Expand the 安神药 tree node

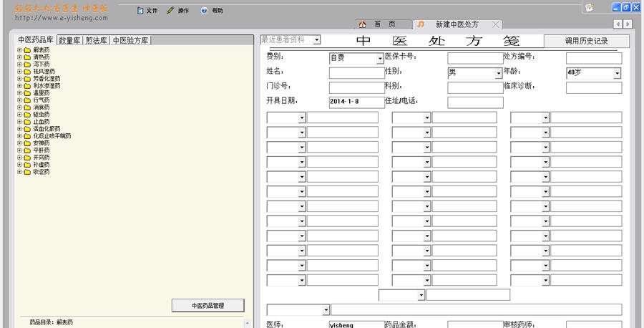[x=19, y=143]
